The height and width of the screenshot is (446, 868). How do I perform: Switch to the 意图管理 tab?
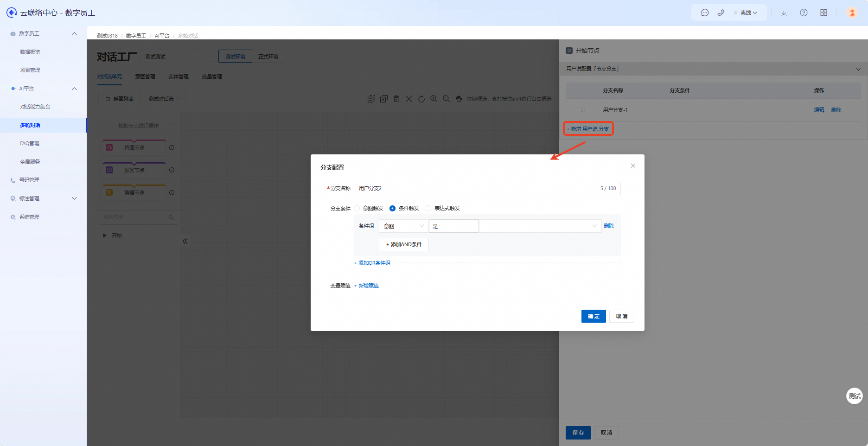click(145, 76)
